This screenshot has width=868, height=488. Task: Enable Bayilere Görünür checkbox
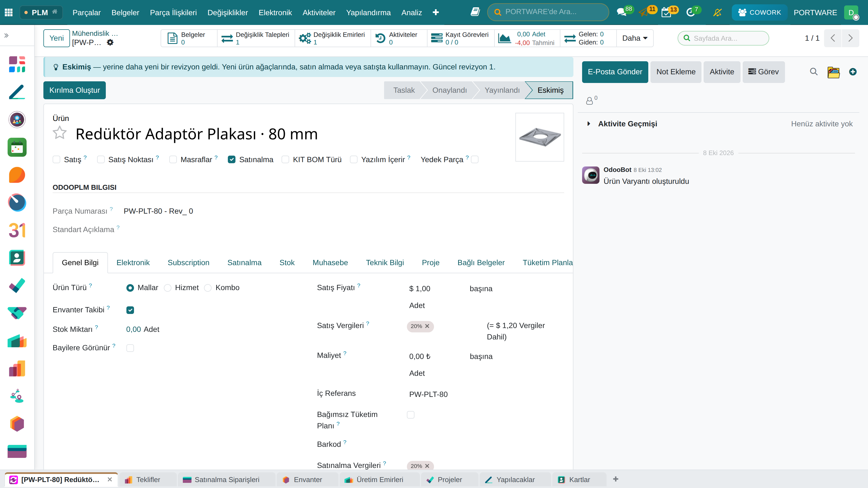pyautogui.click(x=130, y=348)
